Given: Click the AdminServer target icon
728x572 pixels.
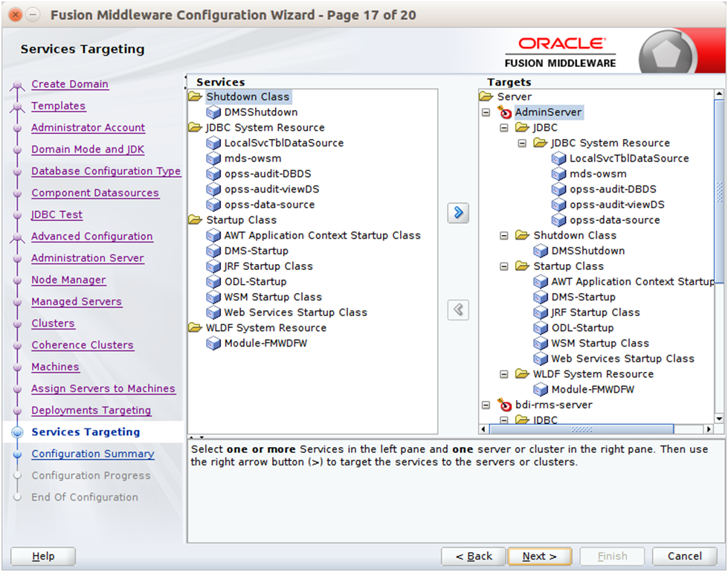Looking at the screenshot, I should click(504, 112).
